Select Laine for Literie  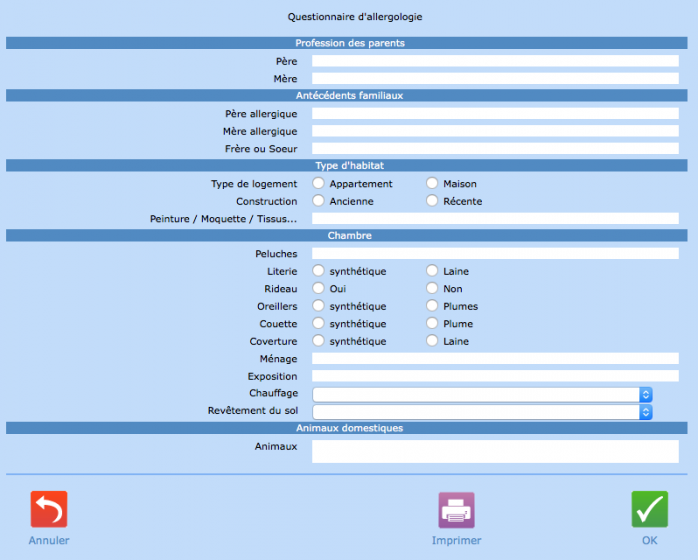432,271
